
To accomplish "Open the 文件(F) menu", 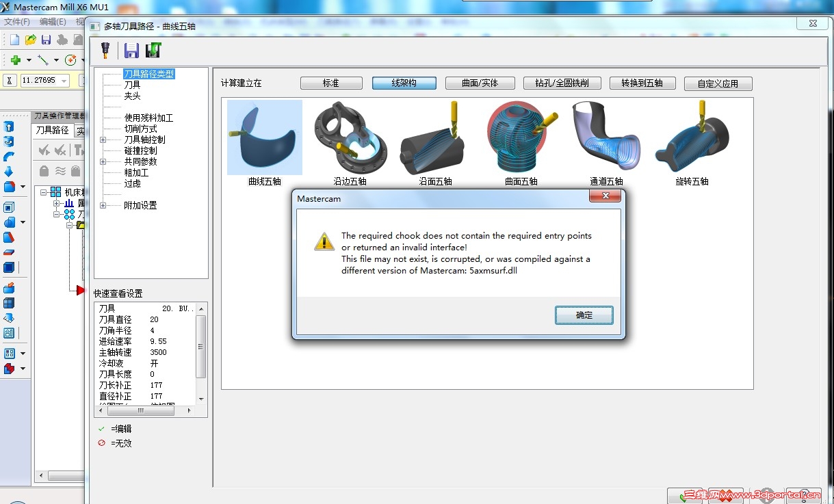I will (x=16, y=22).
